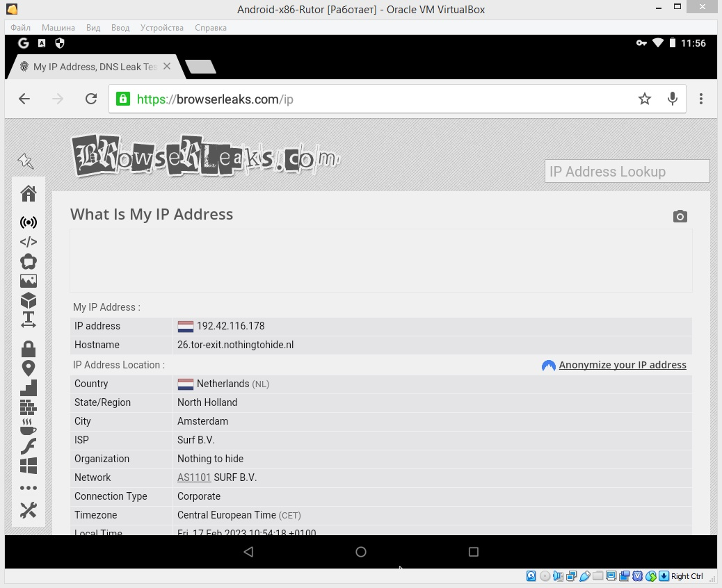
Task: Activate voice search microphone
Action: (x=673, y=99)
